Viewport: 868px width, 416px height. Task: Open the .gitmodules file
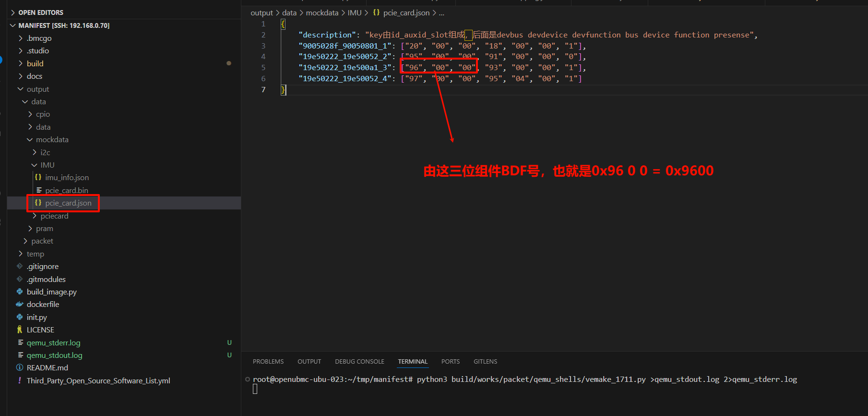(x=46, y=280)
